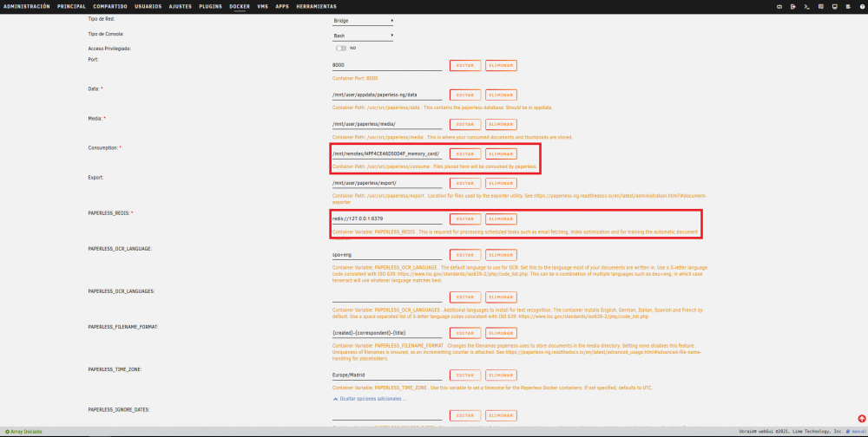Viewport: 868px width, 437px height.
Task: Click Editar for the Media path
Action: [x=465, y=125]
